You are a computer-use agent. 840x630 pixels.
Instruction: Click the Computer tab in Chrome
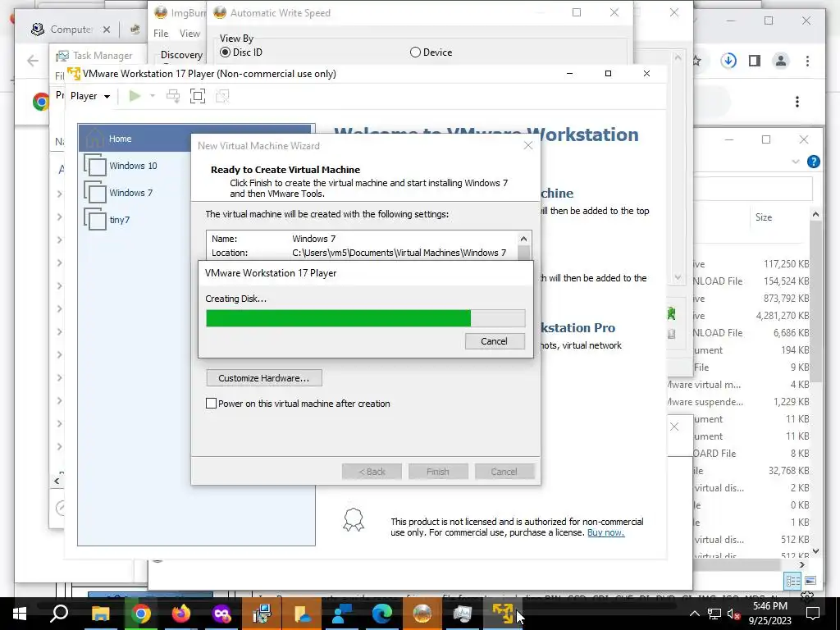[71, 30]
